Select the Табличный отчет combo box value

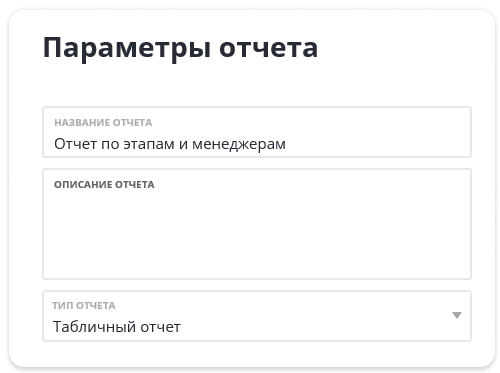point(117,327)
